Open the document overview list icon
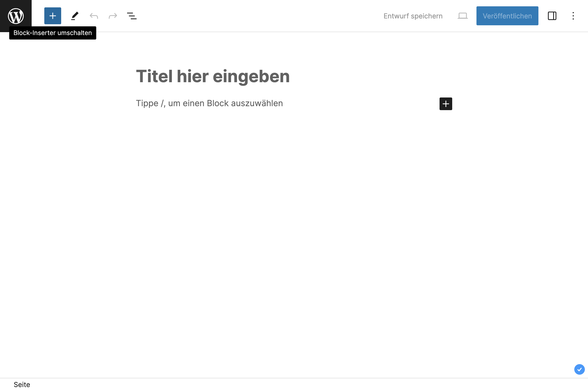The height and width of the screenshot is (391, 588). (x=132, y=16)
